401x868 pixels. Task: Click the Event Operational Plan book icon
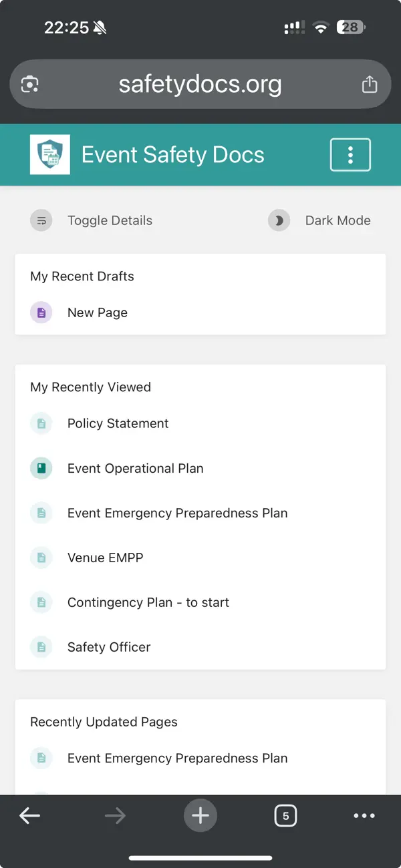click(41, 468)
